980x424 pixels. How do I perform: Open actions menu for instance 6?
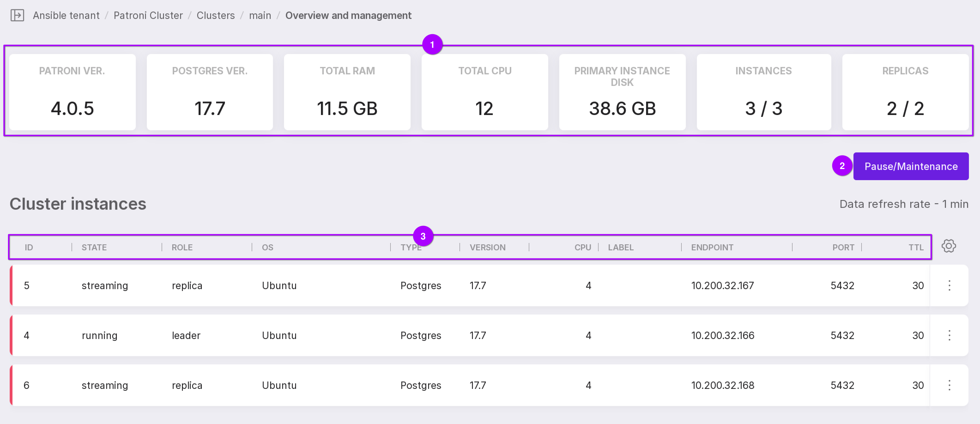(x=949, y=385)
